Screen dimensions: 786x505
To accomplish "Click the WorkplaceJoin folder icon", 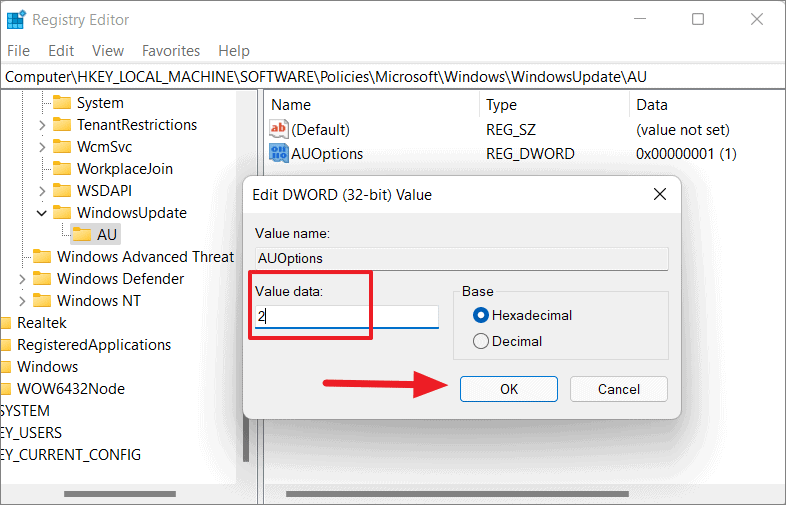I will [62, 169].
